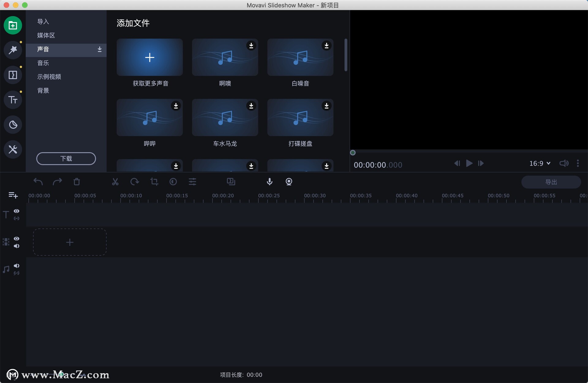Download the 哔哔 sound
588x383 pixels.
pos(176,106)
